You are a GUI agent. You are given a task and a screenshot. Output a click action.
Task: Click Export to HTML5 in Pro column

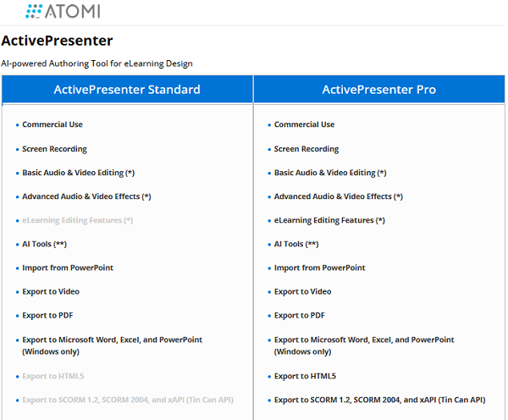[305, 376]
